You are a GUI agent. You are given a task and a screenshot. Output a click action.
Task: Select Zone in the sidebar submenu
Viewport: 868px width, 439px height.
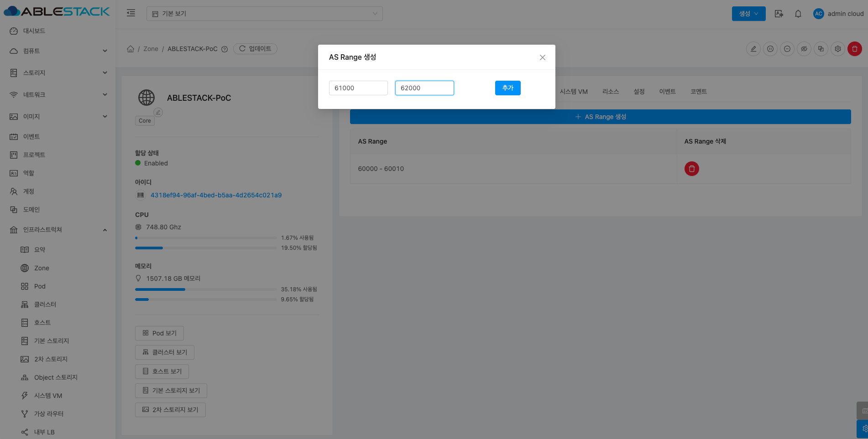[x=58, y=268]
